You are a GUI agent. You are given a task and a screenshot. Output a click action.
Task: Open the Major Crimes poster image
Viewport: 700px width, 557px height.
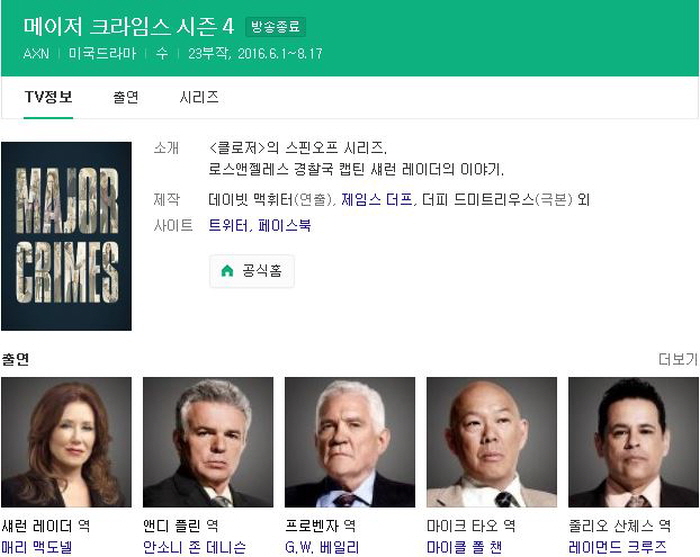(66, 236)
